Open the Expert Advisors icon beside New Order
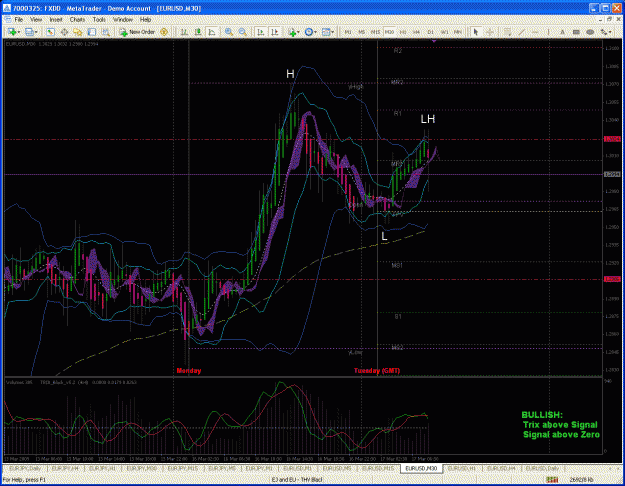Screen dimensions: 625x486 coord(164,32)
